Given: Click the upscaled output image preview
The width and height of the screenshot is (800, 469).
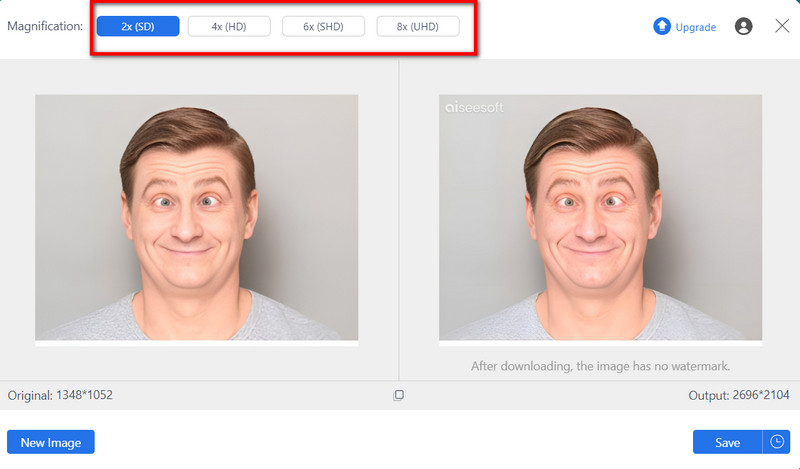Looking at the screenshot, I should pyautogui.click(x=600, y=217).
